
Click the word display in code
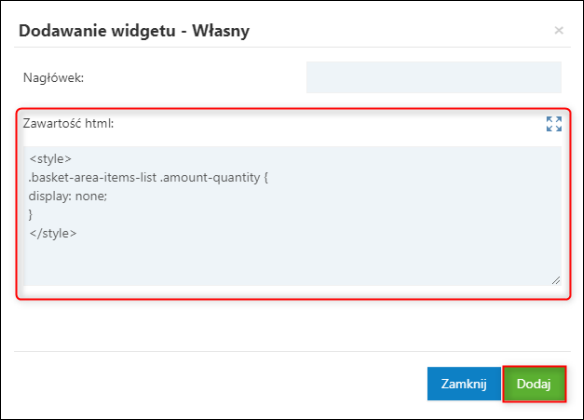49,196
